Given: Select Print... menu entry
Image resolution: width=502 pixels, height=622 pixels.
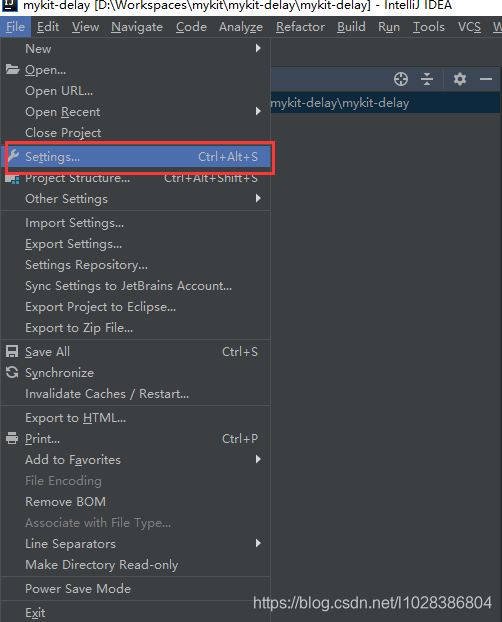Looking at the screenshot, I should coord(136,439).
